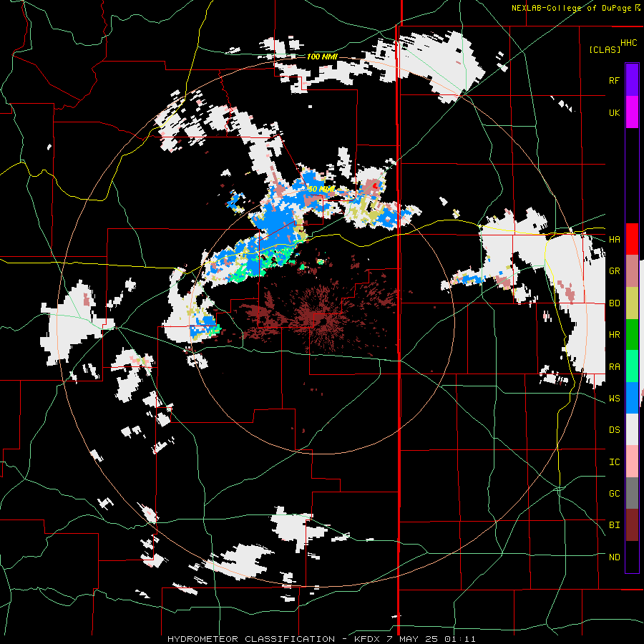The image size is (644, 644).
Task: Click the WS legend label
Action: click(x=614, y=399)
